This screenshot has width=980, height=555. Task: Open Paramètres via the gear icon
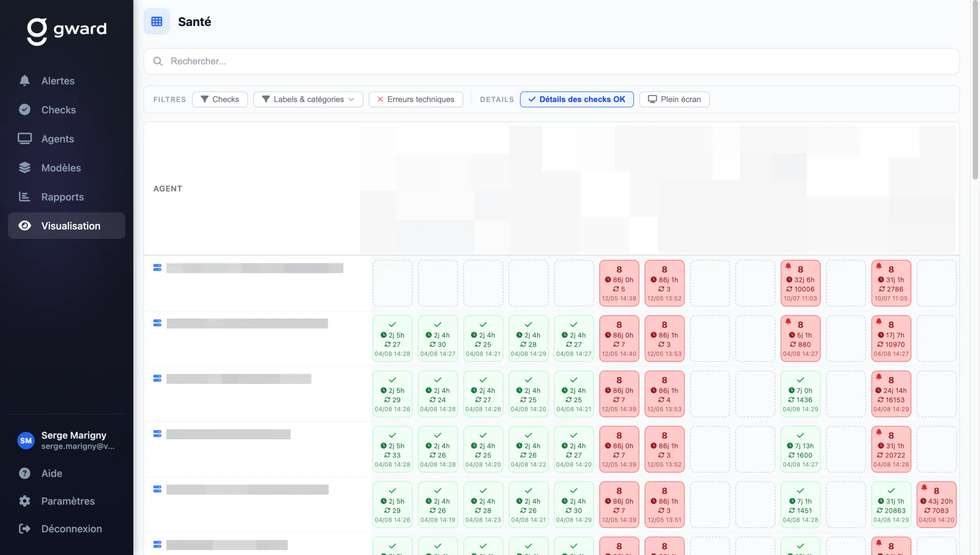point(24,501)
